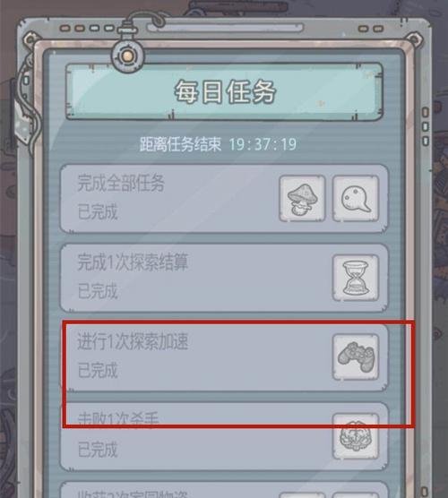Click 已完成 status under 击败1次杀手
Image resolution: width=448 pixels, height=498 pixels.
[x=98, y=450]
